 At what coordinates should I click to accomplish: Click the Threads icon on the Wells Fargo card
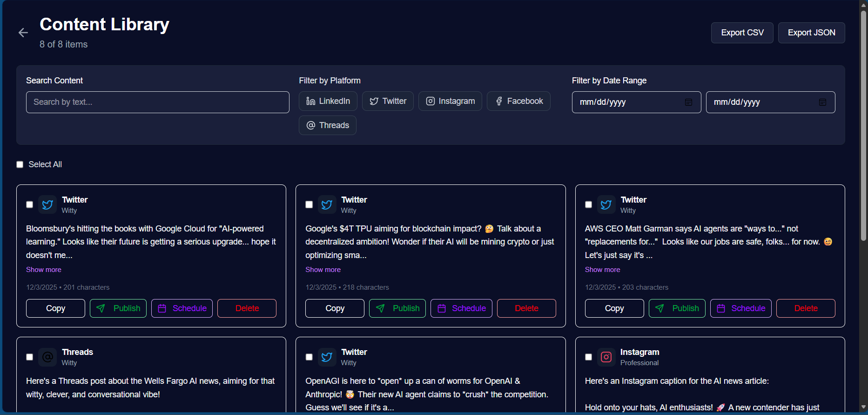(47, 357)
